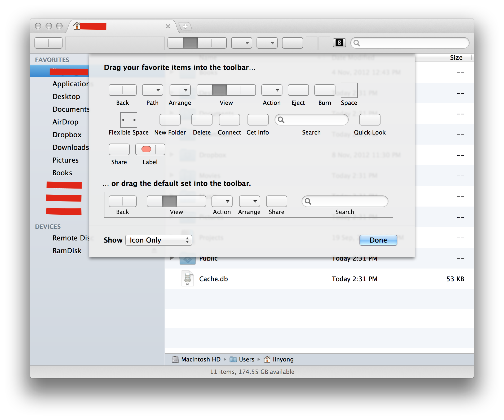Select the Eject toolbar icon
The width and height of the screenshot is (504, 420).
tap(298, 90)
